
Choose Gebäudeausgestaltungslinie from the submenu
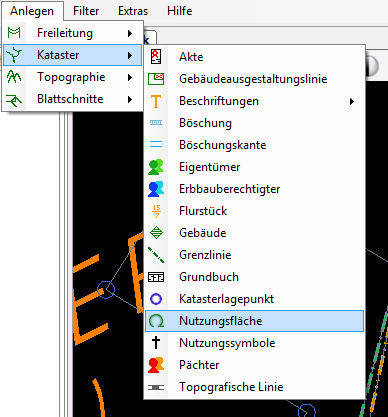[x=254, y=79]
